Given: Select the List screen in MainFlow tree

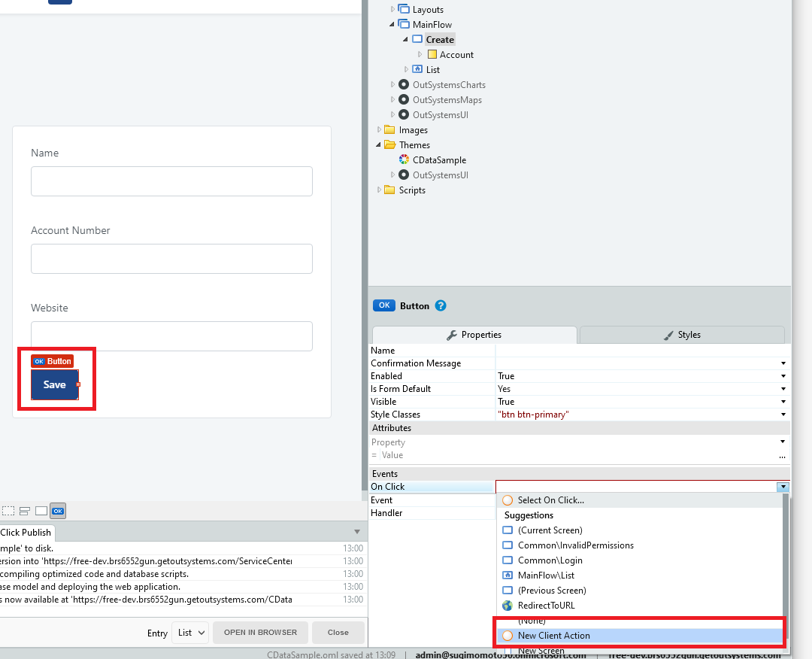Looking at the screenshot, I should [x=432, y=69].
